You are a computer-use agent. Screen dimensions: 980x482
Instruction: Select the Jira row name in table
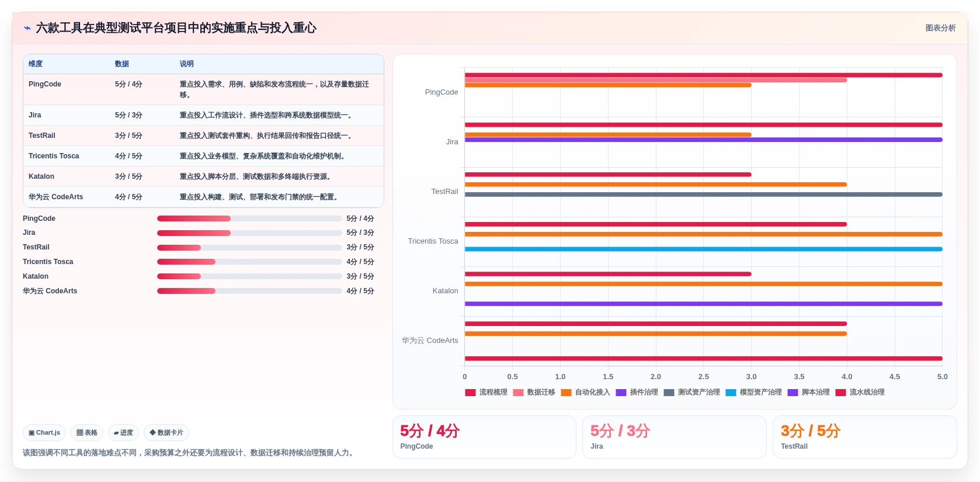35,115
